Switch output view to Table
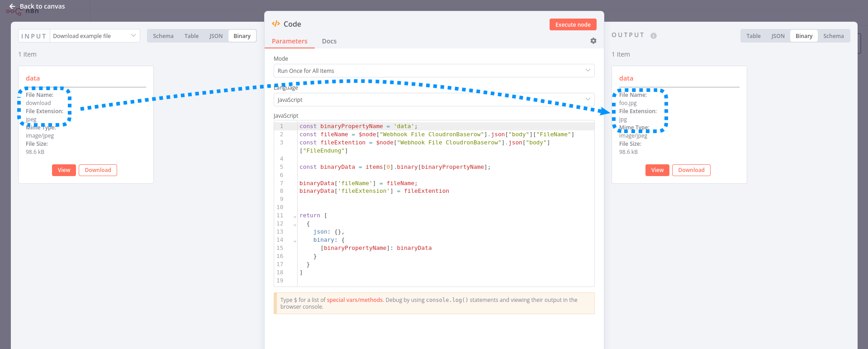Image resolution: width=868 pixels, height=349 pixels. (753, 36)
